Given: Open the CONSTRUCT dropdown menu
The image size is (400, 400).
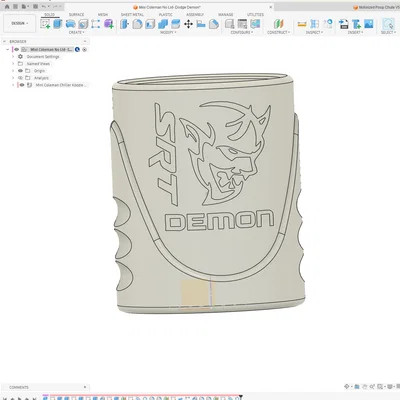Looking at the screenshot, I should [279, 32].
